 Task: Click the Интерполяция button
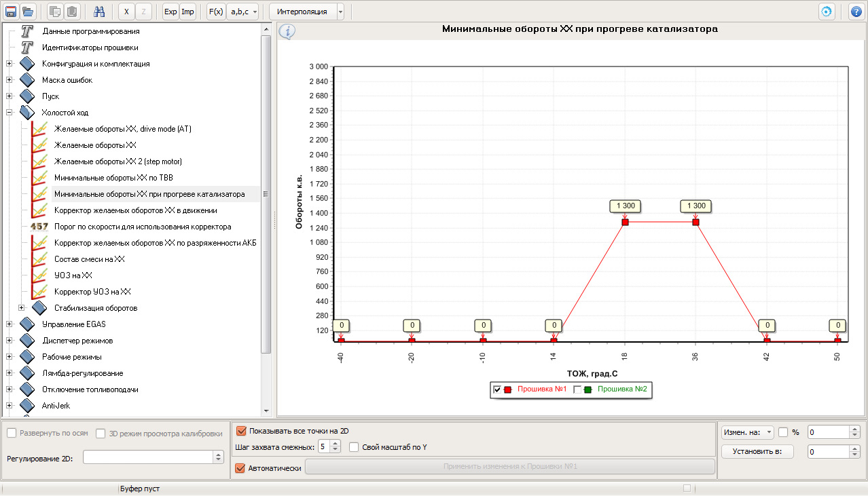pos(302,12)
